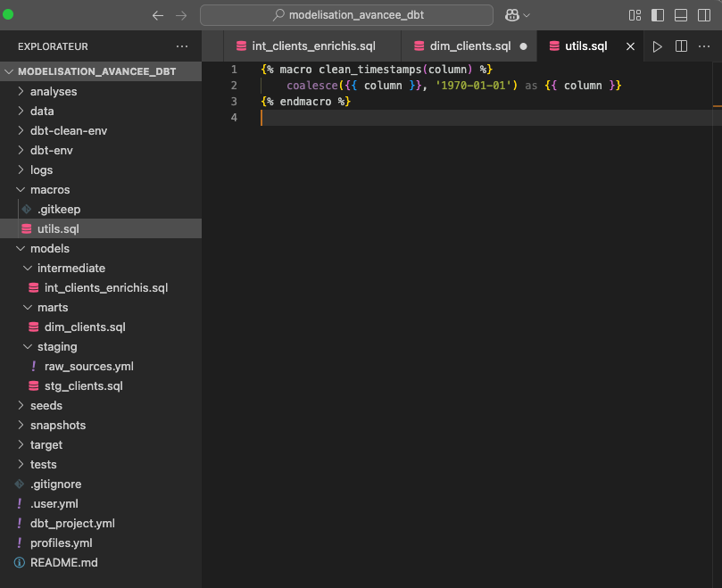Image resolution: width=722 pixels, height=588 pixels.
Task: Open Explorer views and more actions menu
Action: (182, 46)
